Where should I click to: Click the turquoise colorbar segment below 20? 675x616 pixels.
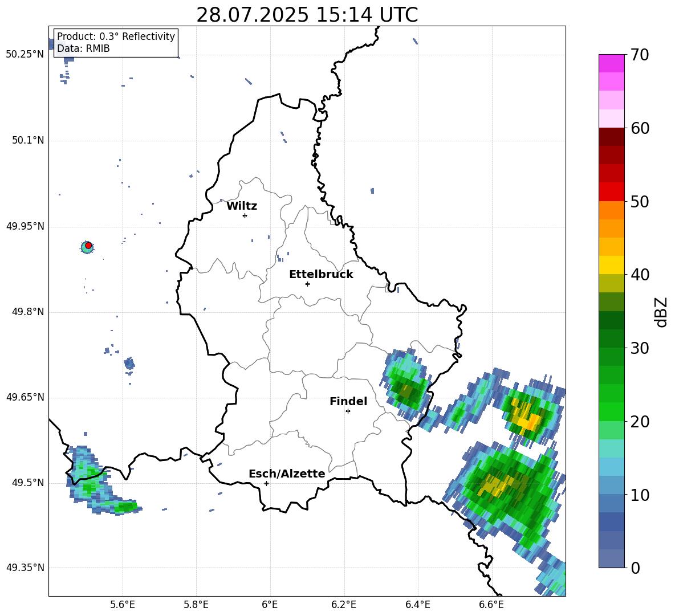pos(611,448)
